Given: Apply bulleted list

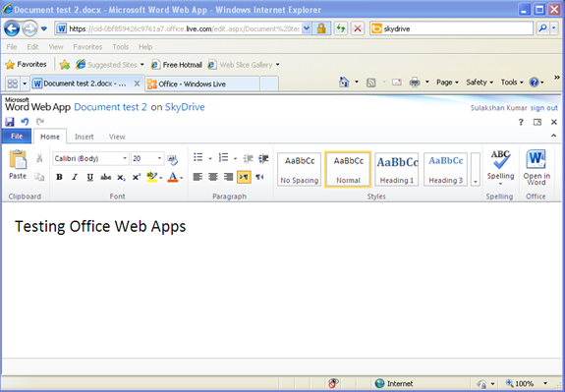Looking at the screenshot, I should click(x=198, y=157).
